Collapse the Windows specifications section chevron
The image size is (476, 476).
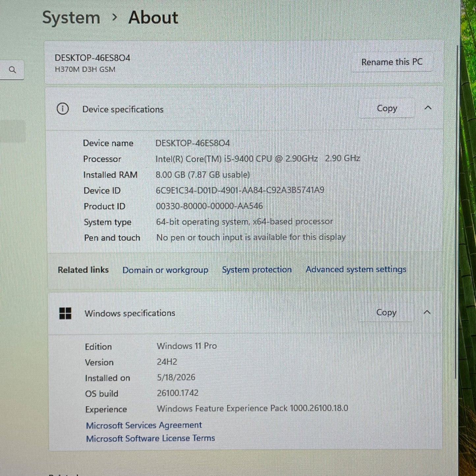click(x=427, y=312)
